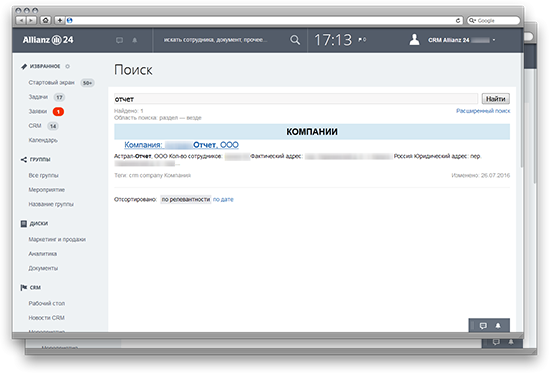Open the notifications bell in header
This screenshot has width=549, height=373.
[134, 40]
